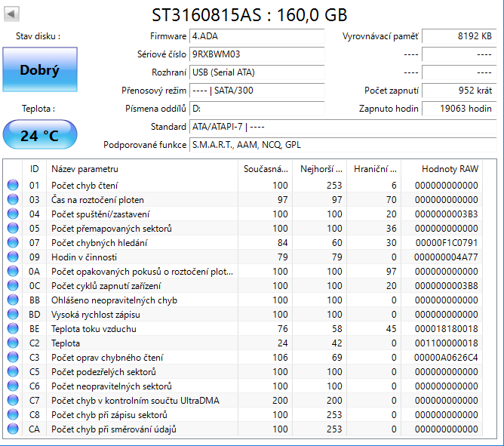504x446 pixels.
Task: Click the Hraniční column header
Action: pos(373,169)
